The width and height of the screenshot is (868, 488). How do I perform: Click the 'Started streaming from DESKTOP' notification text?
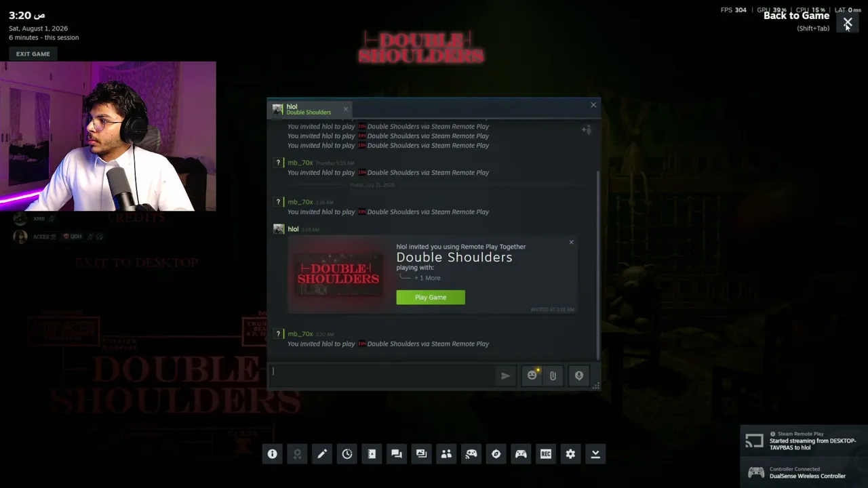pos(812,444)
